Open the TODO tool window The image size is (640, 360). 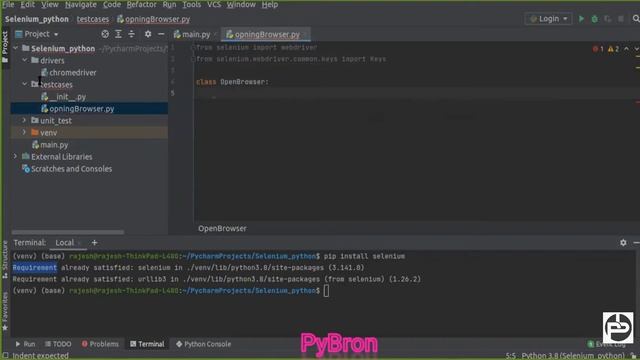58,344
